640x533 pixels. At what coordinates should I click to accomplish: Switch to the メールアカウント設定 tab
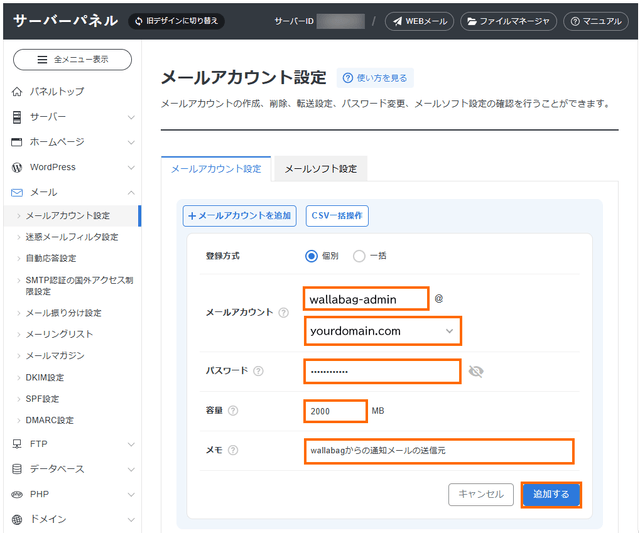point(216,169)
